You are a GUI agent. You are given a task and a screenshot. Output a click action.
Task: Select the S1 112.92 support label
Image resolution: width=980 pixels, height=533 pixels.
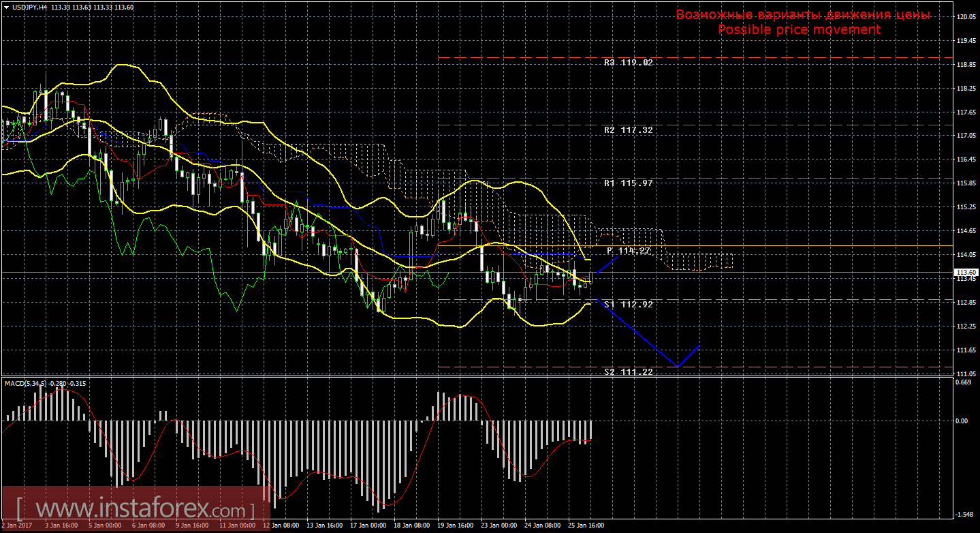click(628, 304)
